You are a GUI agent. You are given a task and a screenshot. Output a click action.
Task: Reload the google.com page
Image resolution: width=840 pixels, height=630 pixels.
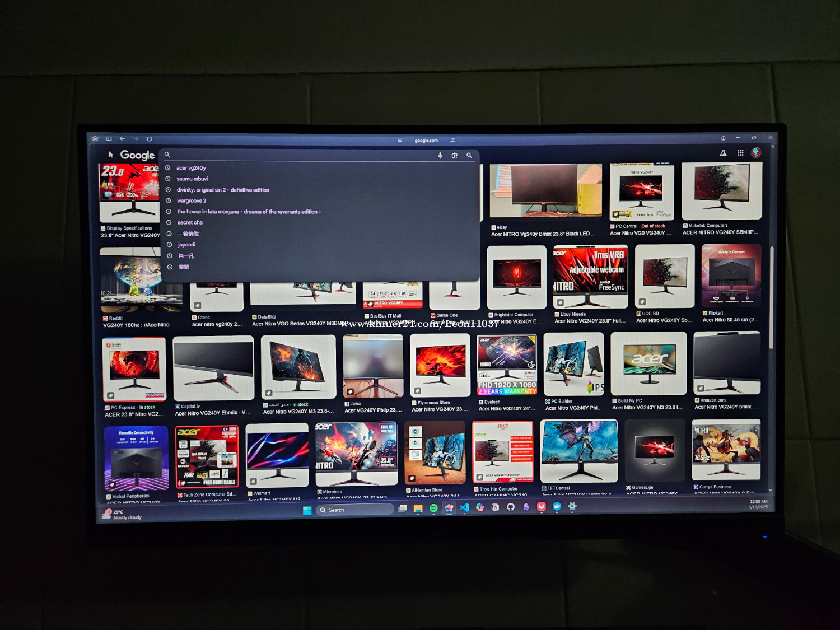[150, 139]
